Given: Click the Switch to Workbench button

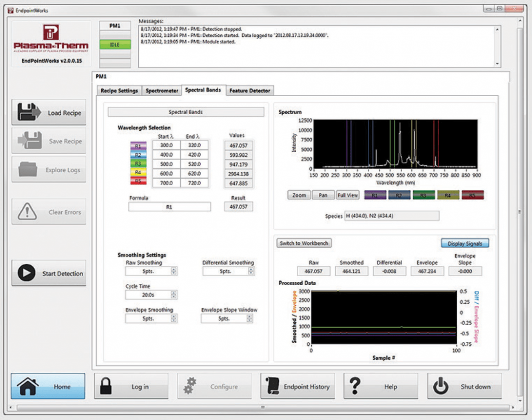Looking at the screenshot, I should [304, 243].
